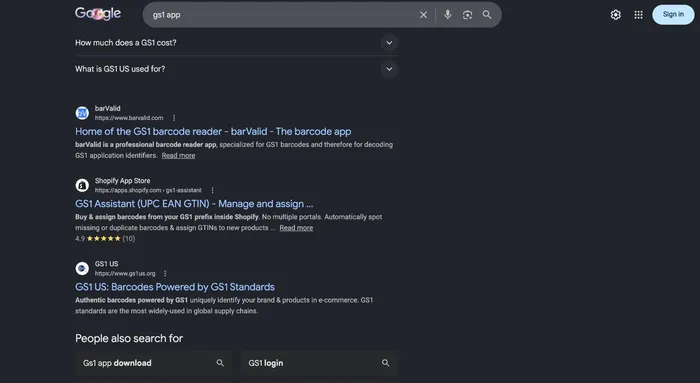Click the 'GS1 US' site name text
700x383 pixels.
click(x=106, y=264)
